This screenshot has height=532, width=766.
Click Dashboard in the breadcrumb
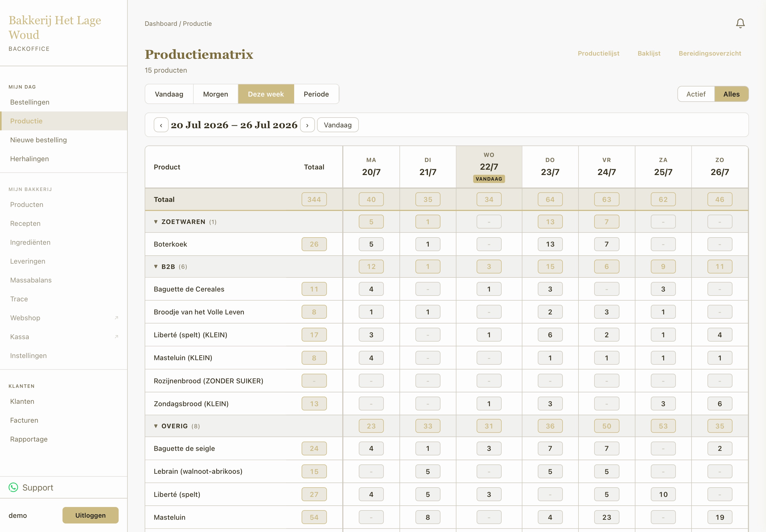161,24
